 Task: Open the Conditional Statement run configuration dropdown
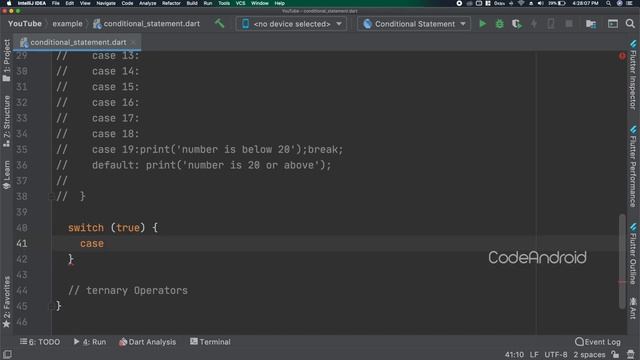pos(414,24)
